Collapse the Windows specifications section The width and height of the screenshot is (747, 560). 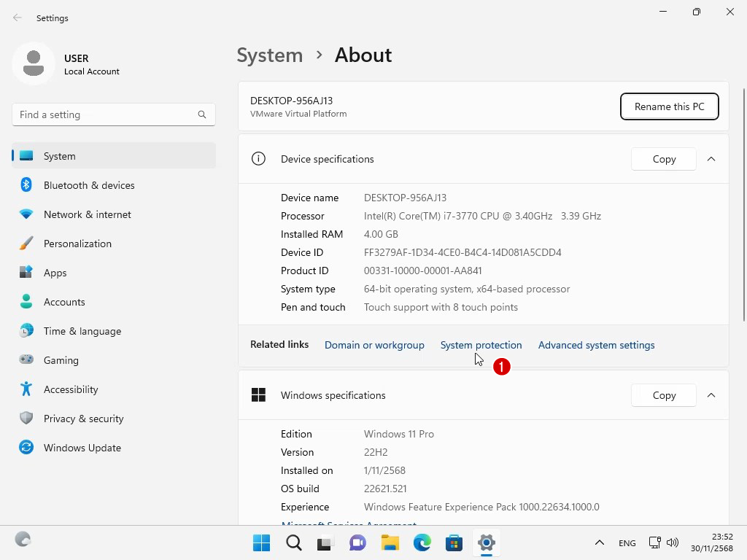711,395
